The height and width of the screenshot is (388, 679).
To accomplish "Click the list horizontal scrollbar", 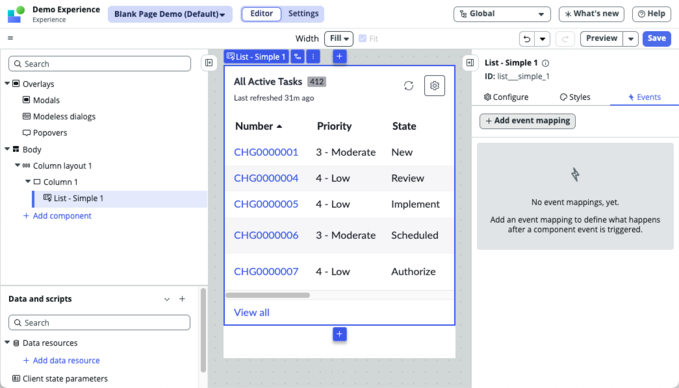I will [x=268, y=295].
